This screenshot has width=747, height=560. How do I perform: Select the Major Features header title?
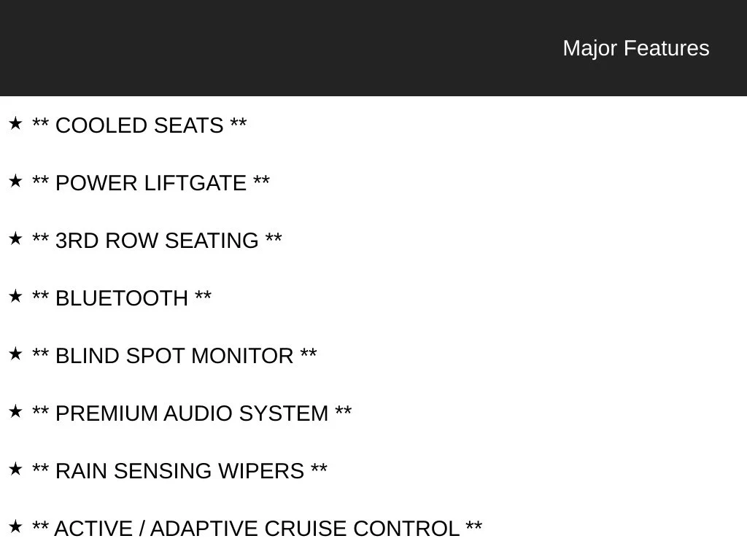[x=636, y=49]
